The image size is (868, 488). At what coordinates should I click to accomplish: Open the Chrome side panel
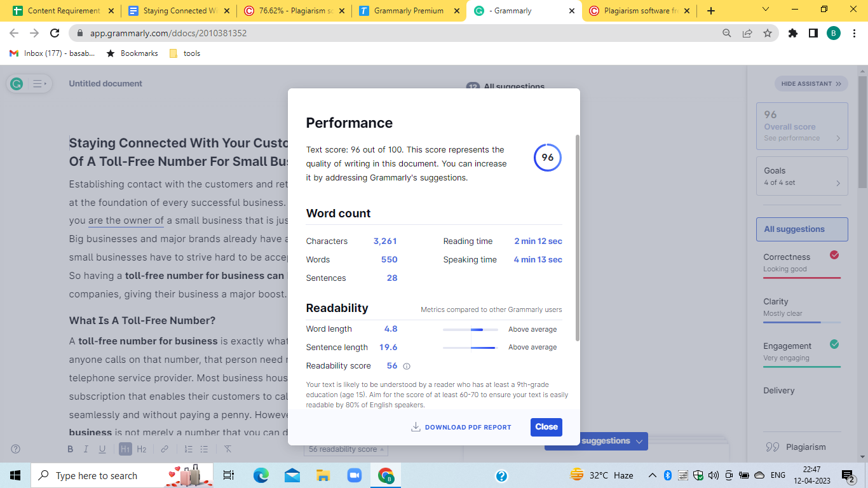tap(813, 33)
